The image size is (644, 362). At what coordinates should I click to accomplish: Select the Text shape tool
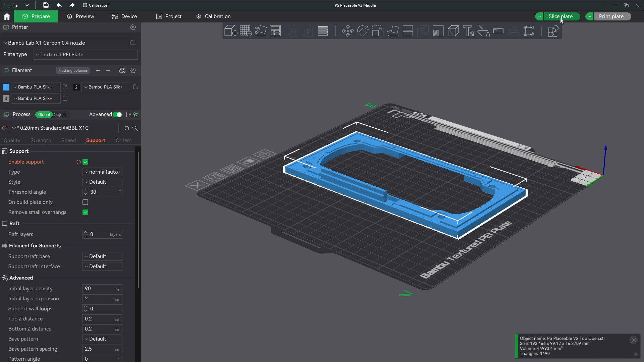(468, 31)
